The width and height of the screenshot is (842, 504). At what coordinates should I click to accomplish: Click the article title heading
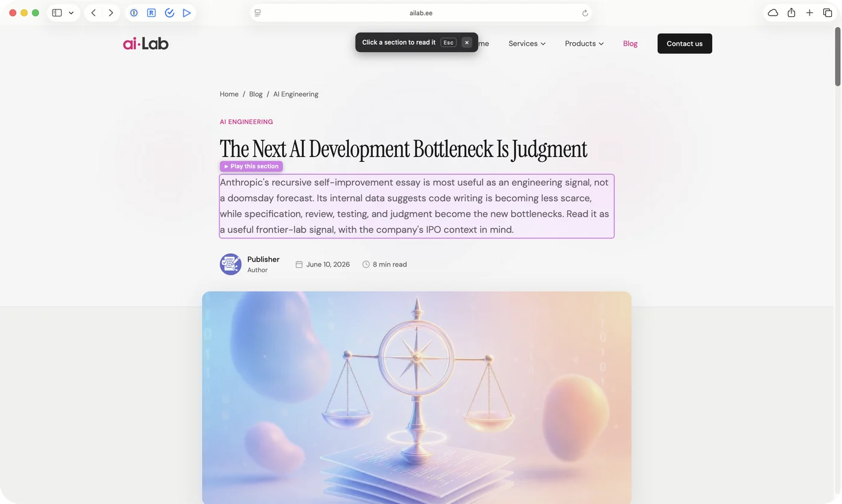click(403, 149)
